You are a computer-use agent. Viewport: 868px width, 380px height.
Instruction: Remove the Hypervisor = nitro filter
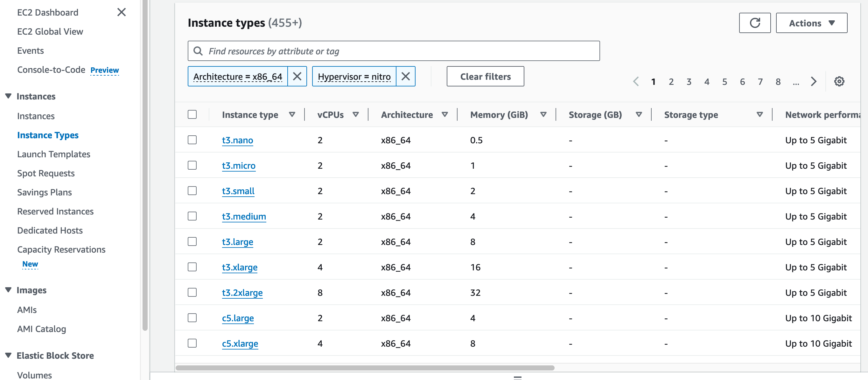point(405,76)
